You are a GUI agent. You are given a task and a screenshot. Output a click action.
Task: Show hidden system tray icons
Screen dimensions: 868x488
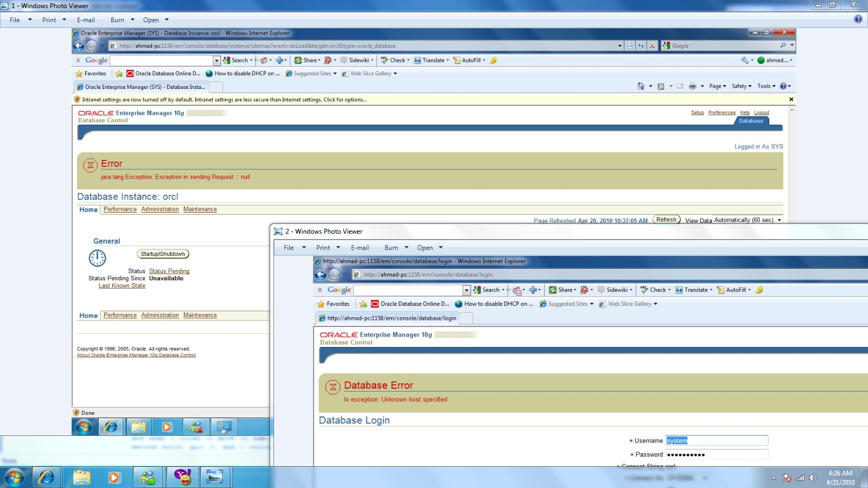(x=774, y=478)
